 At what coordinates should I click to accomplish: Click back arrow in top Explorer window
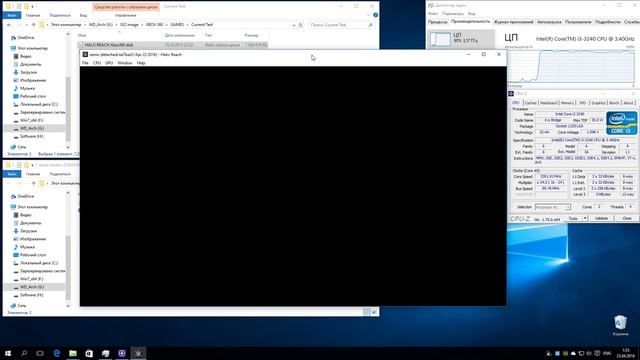click(x=9, y=25)
